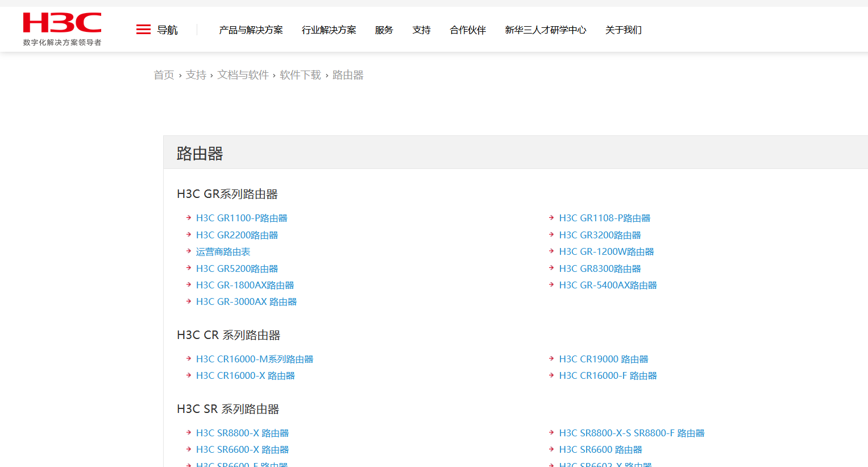
Task: Open H3C CR19000 路由器 link
Action: 604,359
